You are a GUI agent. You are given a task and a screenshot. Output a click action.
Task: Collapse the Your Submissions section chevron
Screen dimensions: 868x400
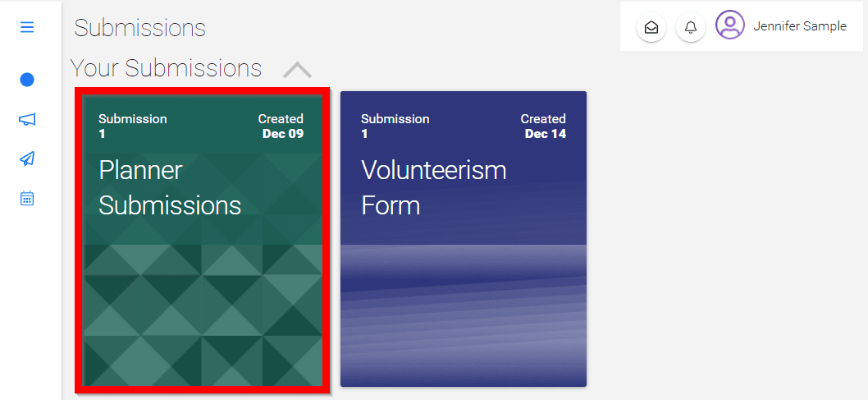[x=297, y=69]
